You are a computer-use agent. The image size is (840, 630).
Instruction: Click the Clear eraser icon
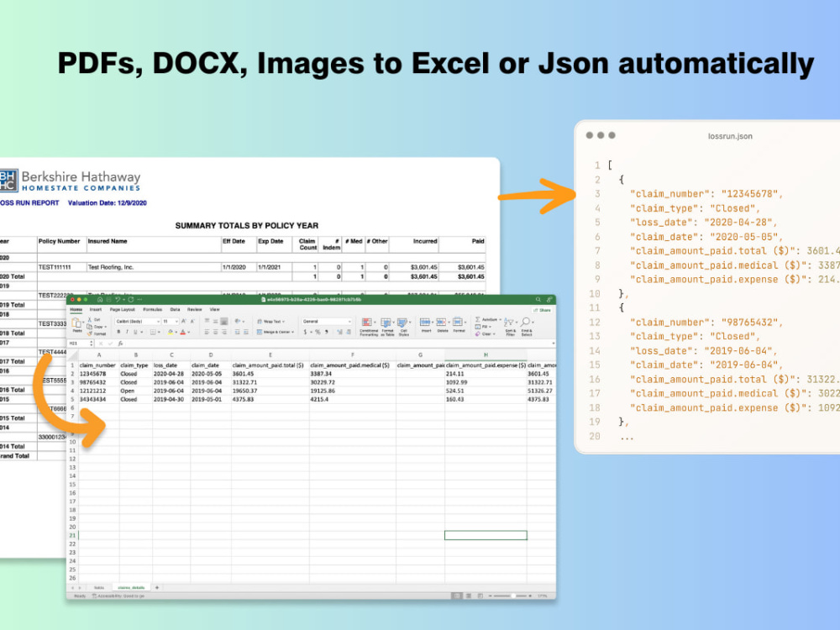(x=477, y=333)
